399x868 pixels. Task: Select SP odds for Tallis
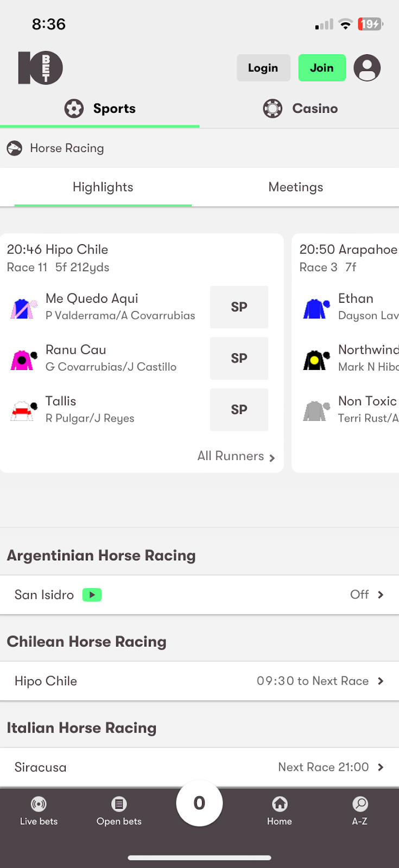[239, 410]
